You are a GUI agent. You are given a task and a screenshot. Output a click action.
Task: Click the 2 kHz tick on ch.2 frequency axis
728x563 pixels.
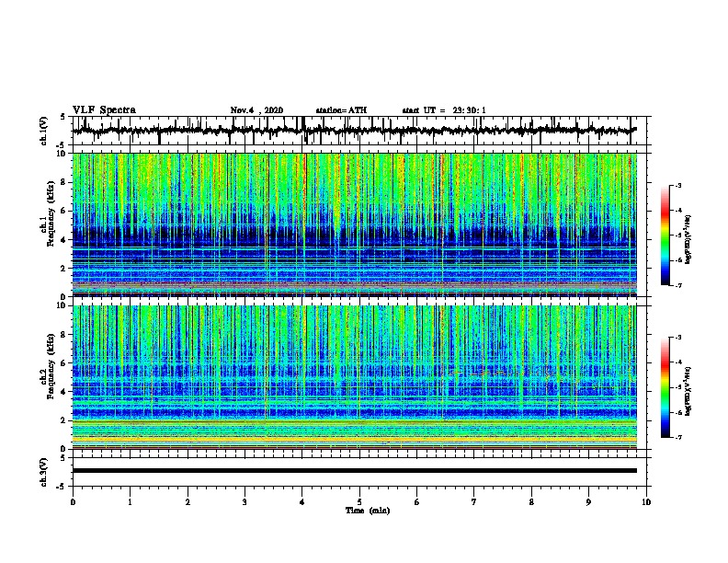tap(63, 420)
